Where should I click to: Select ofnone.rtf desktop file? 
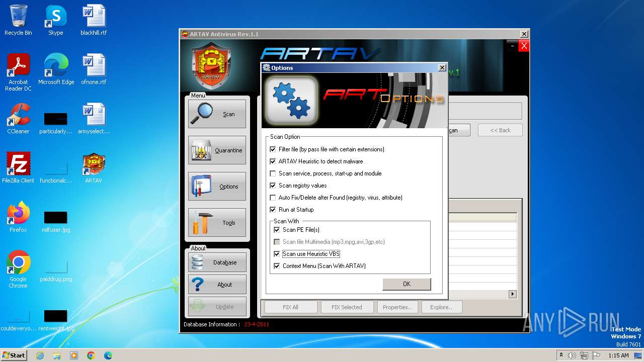point(94,69)
